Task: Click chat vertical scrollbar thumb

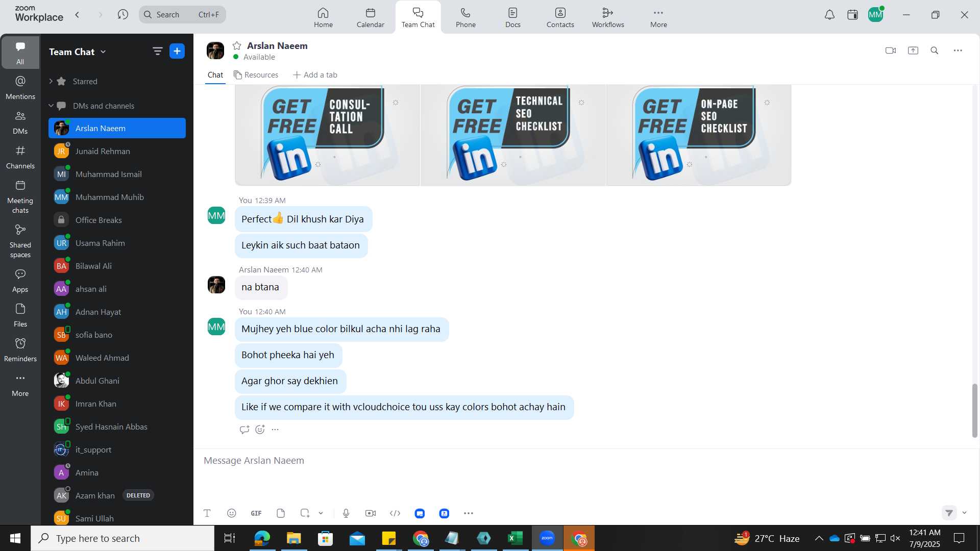Action: [x=974, y=411]
